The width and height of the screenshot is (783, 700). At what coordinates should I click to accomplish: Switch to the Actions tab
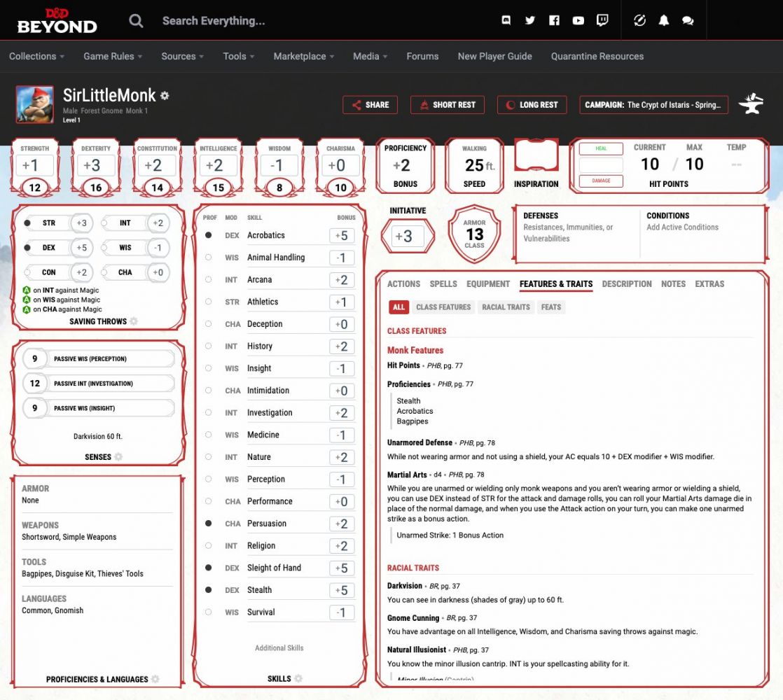pyautogui.click(x=403, y=284)
